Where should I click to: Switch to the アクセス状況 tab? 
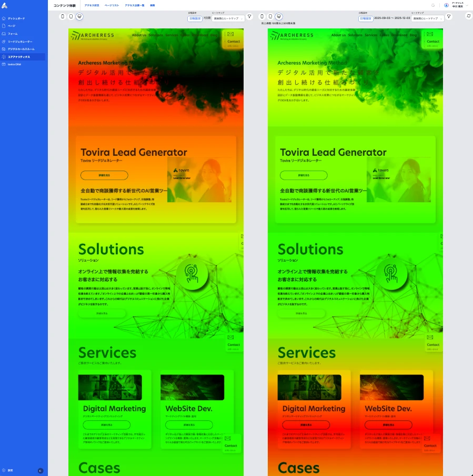(x=92, y=5)
